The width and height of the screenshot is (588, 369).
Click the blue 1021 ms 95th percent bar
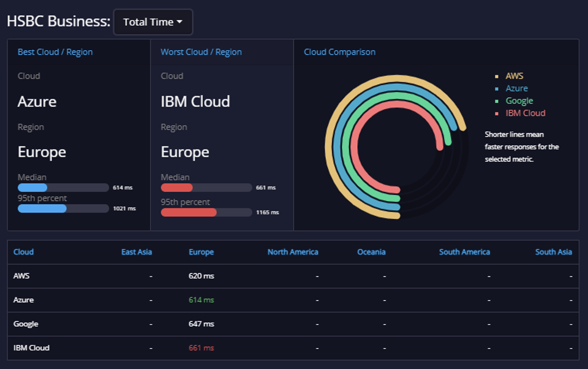(42, 209)
